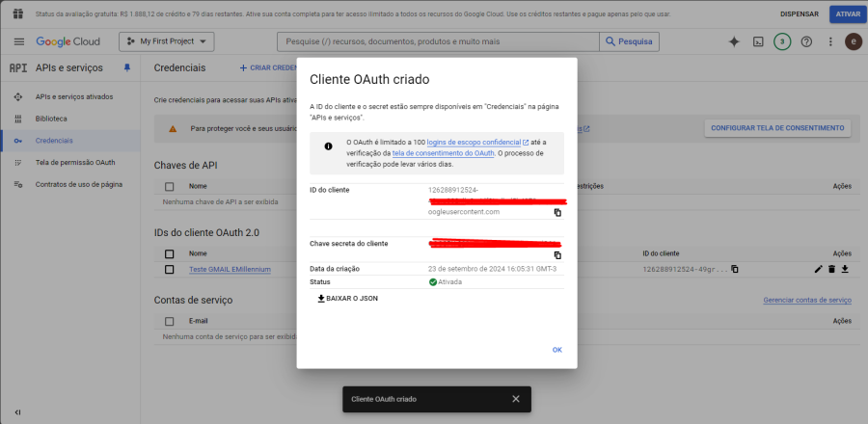Open the Teste GMAIL EMillennium link
Viewport: 868px width, 424px height.
click(x=230, y=269)
